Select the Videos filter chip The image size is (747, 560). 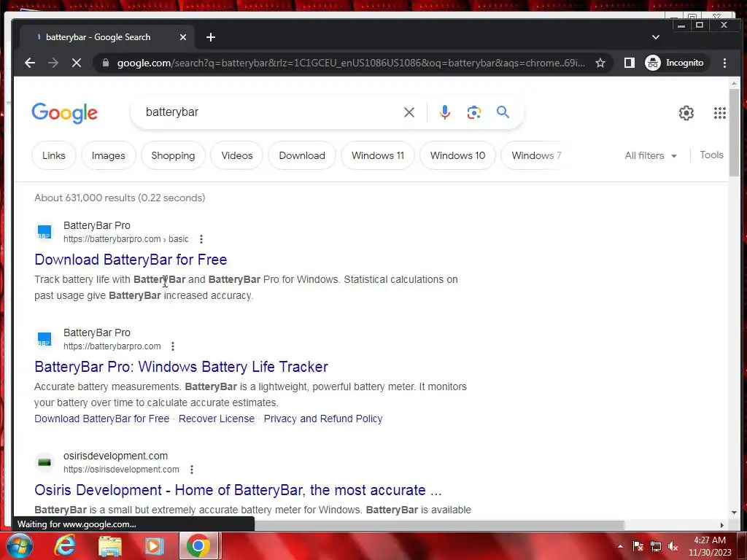pos(237,155)
